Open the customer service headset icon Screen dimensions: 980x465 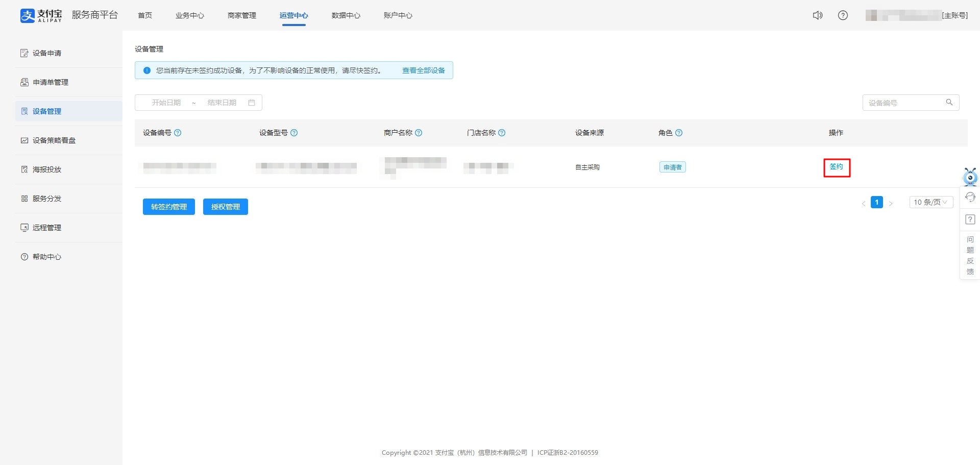970,197
